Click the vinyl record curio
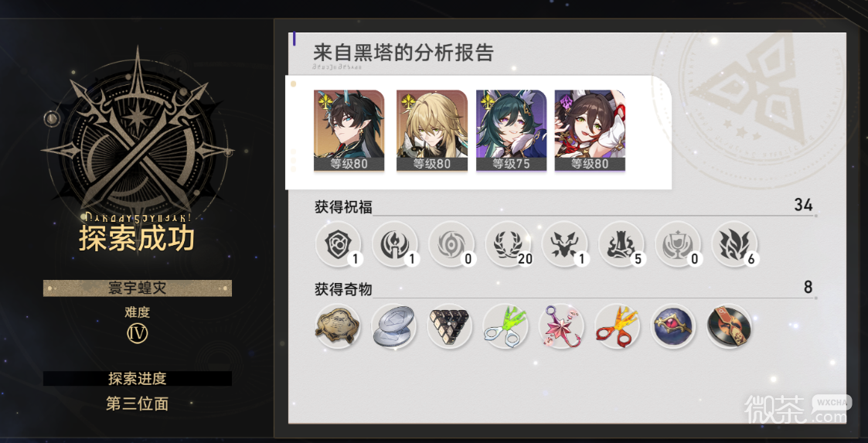The height and width of the screenshot is (443, 868). (729, 326)
